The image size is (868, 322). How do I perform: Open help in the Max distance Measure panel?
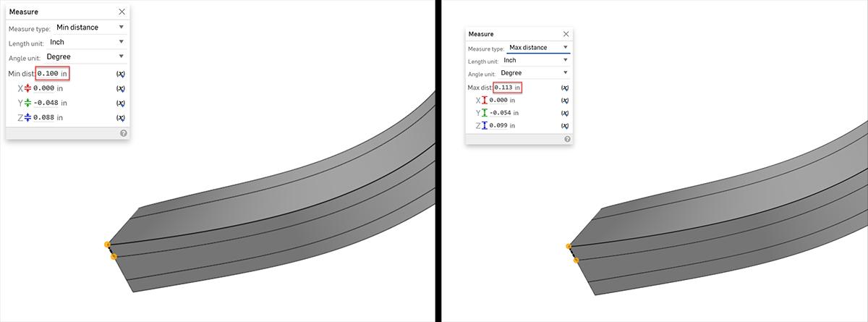coord(567,139)
